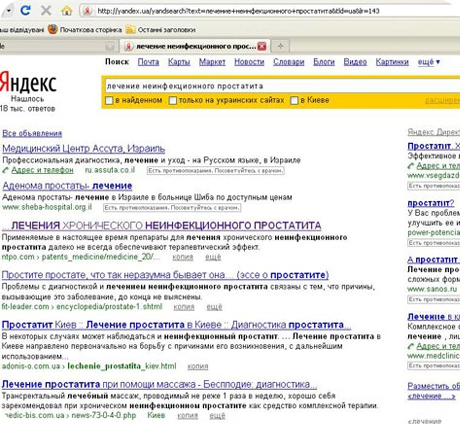Open the Початкова сторінка Firefox bookmark
Viewport: 460px width, 424px height.
pyautogui.click(x=85, y=30)
